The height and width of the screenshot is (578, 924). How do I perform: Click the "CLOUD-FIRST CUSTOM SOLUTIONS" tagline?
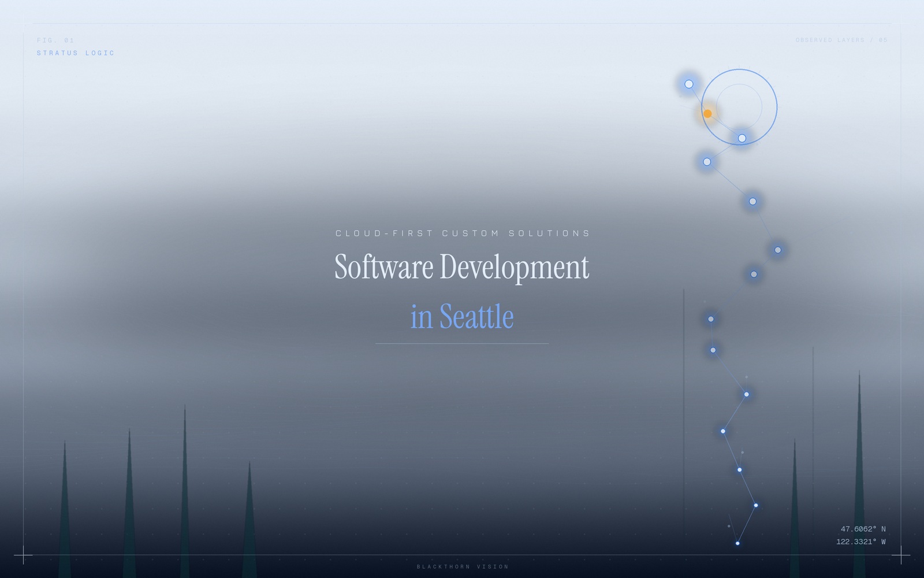(463, 234)
